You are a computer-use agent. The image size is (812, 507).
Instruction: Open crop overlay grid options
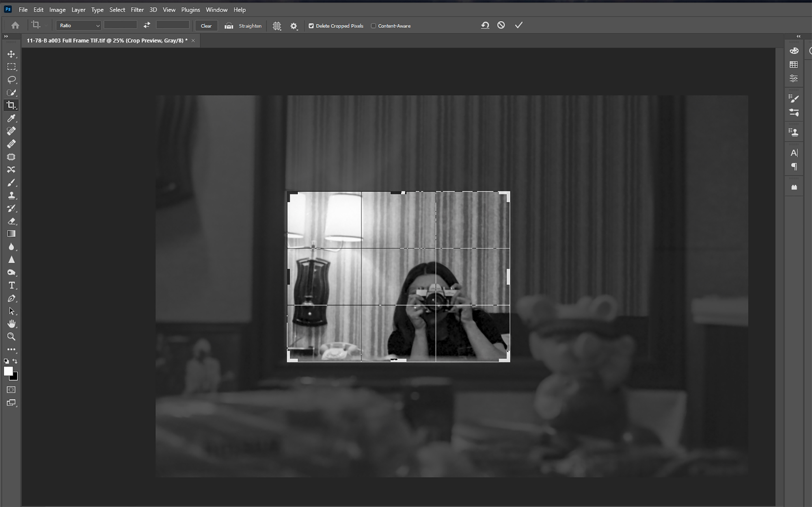click(x=277, y=26)
